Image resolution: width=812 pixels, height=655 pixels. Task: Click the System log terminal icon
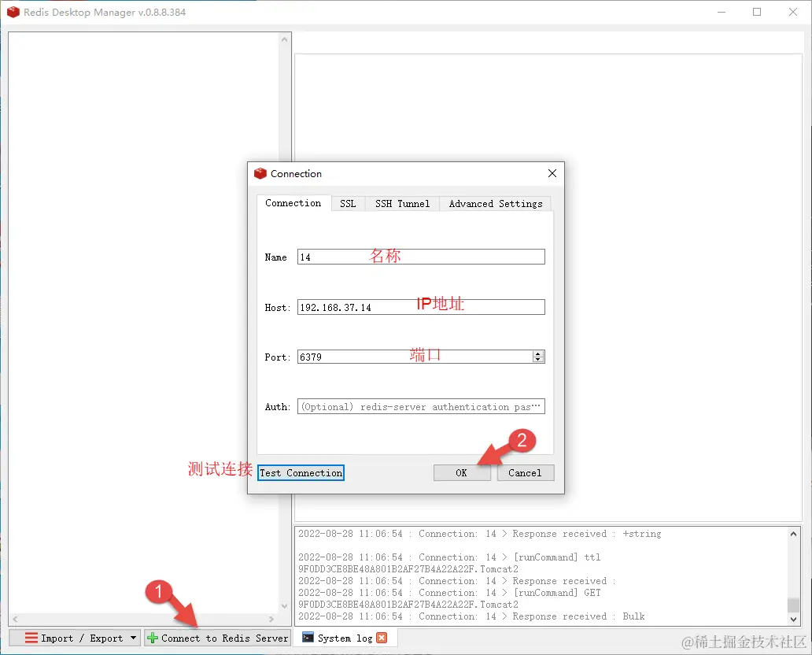coord(308,638)
